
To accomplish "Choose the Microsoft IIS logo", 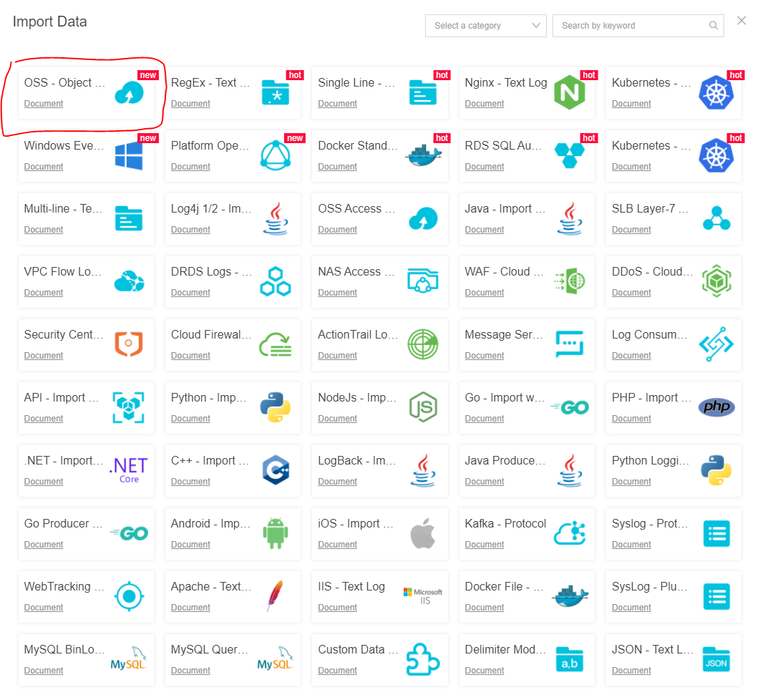I will (423, 596).
